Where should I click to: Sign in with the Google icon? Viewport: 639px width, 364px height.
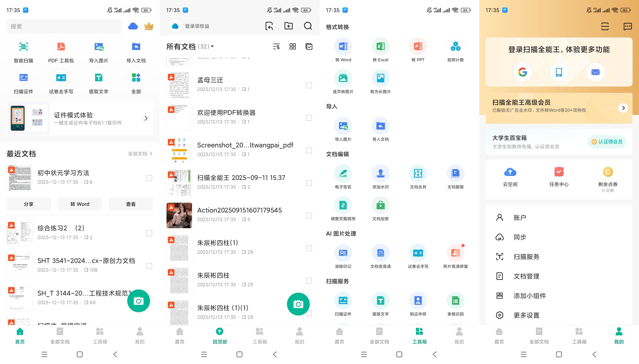(522, 72)
